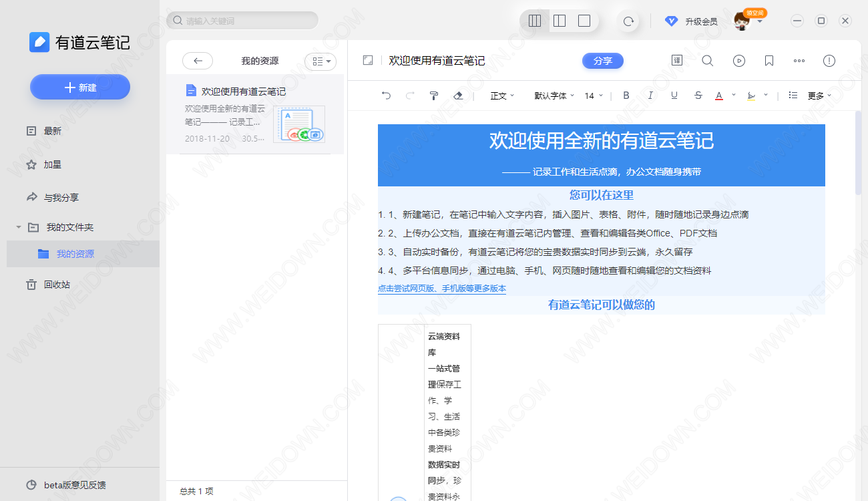Click the bullet list icon
The image size is (868, 501).
[x=793, y=96]
